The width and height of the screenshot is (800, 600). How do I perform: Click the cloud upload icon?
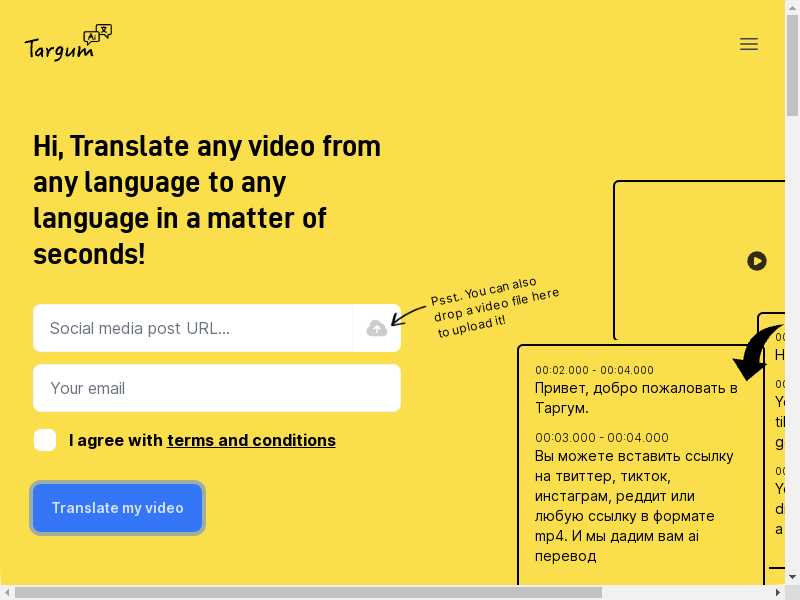point(377,328)
